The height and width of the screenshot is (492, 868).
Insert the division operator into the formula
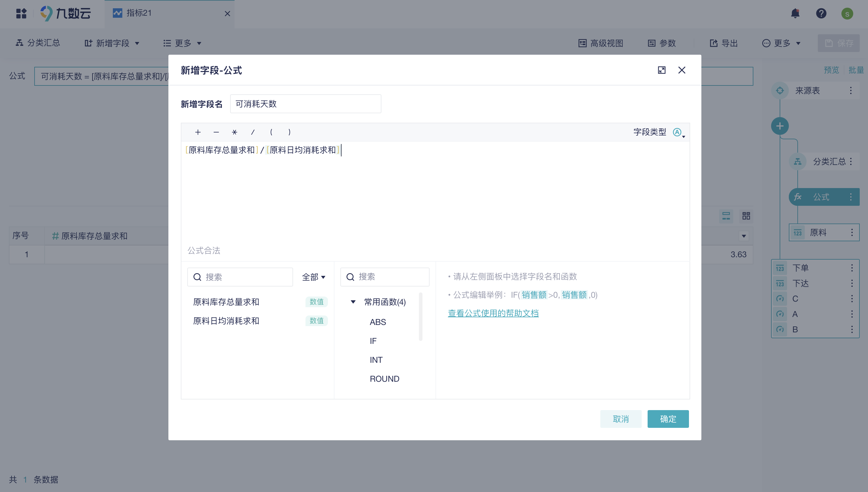[x=253, y=132]
